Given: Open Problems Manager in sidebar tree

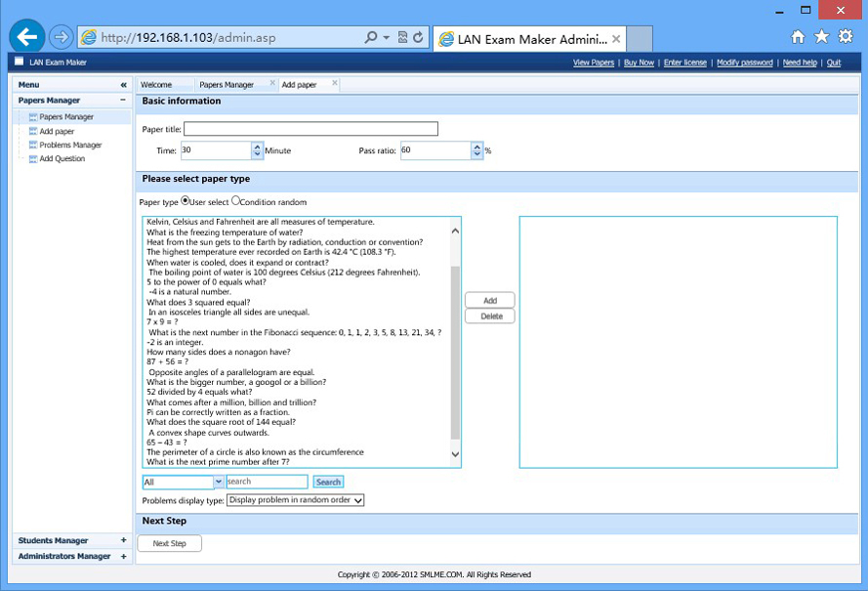Looking at the screenshot, I should pyautogui.click(x=70, y=145).
